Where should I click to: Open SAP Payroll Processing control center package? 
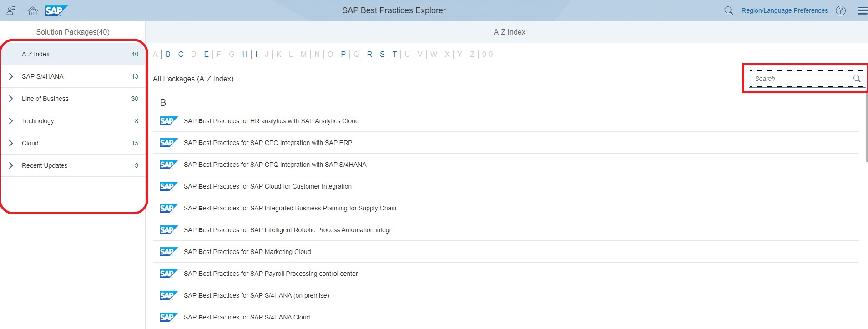coord(271,274)
